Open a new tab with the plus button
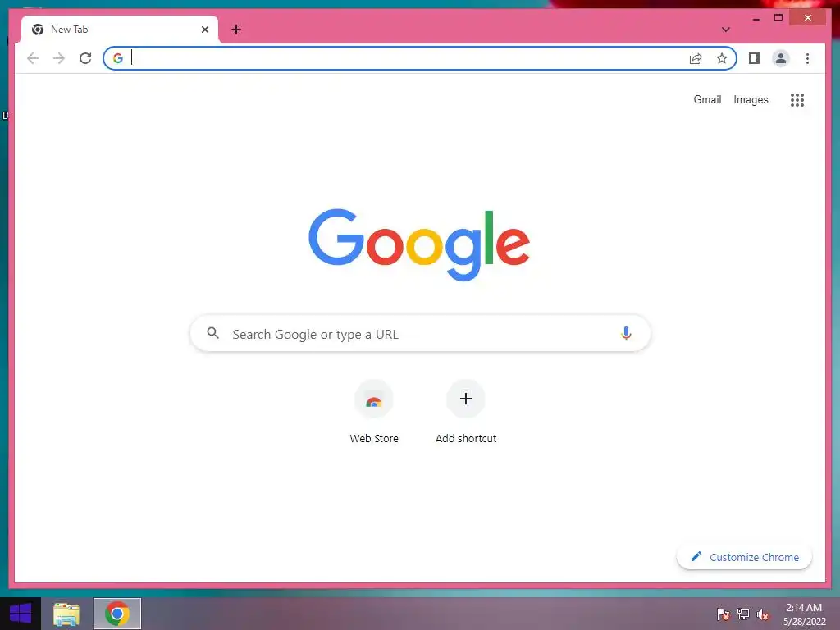840x630 pixels. (236, 30)
